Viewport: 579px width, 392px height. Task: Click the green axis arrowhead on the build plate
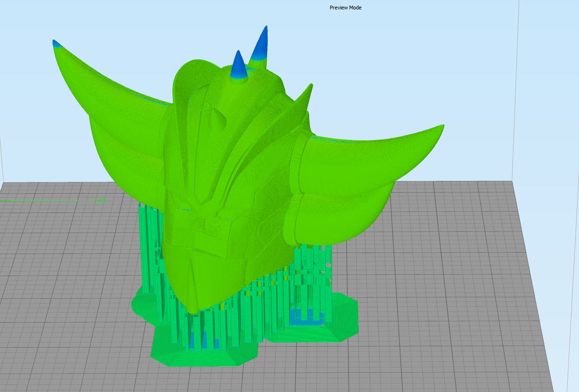[100, 200]
